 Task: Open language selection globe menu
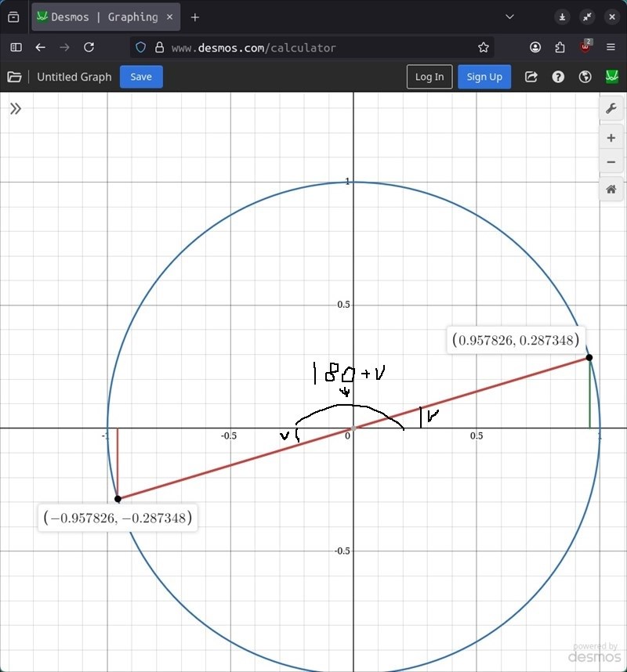[585, 77]
